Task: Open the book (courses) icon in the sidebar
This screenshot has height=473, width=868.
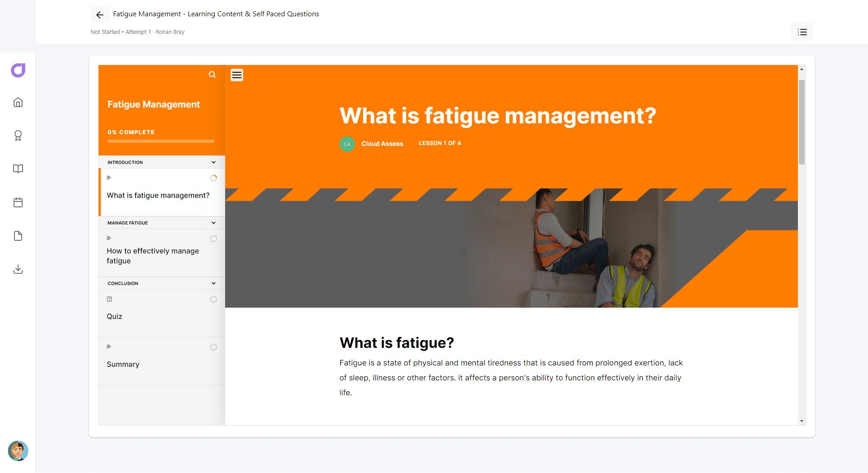Action: pos(18,169)
